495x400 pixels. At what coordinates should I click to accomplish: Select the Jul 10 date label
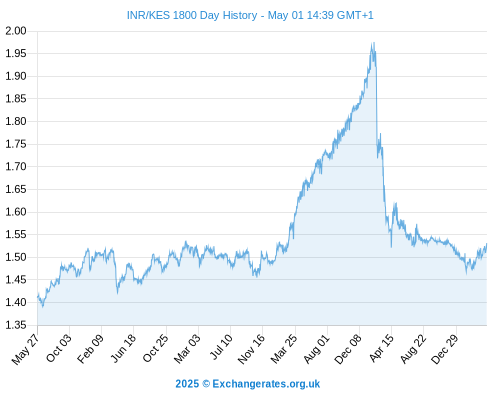[221, 347]
